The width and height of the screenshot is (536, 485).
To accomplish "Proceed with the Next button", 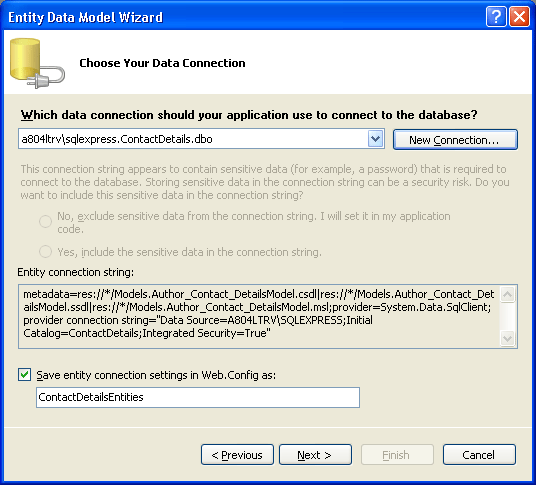I will pos(315,455).
